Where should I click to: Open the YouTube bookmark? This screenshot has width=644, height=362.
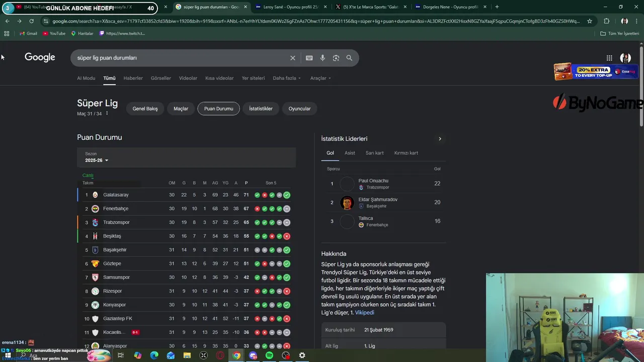click(54, 33)
